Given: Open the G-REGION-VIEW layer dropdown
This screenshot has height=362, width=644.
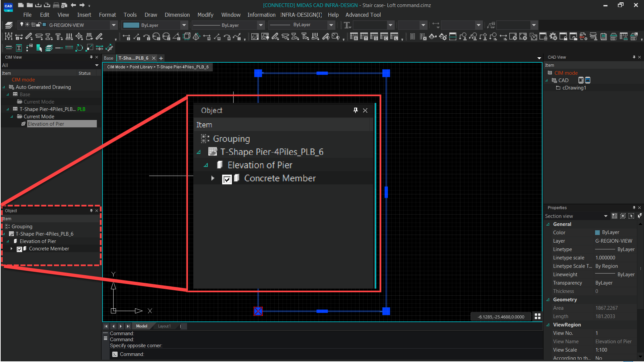Looking at the screenshot, I should [114, 25].
